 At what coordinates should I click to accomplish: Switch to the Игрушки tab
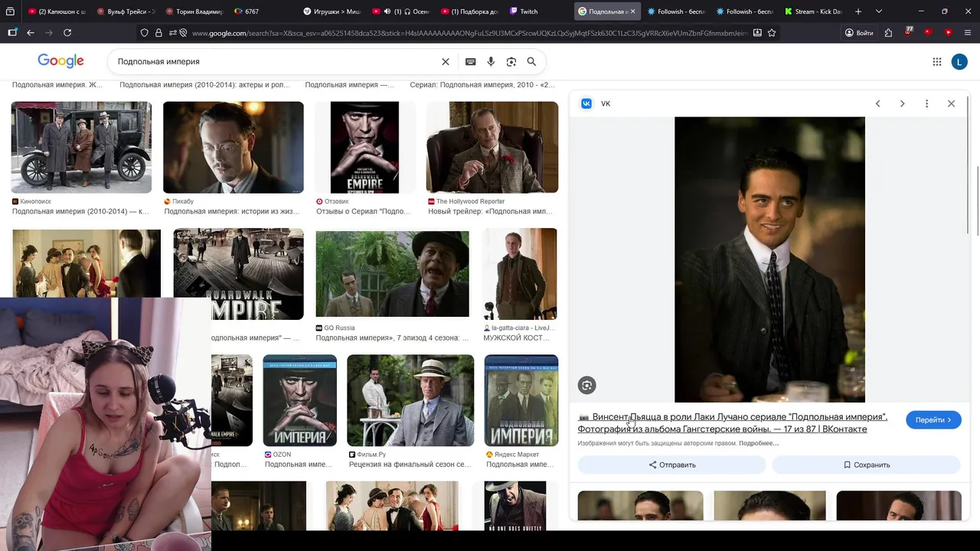pyautogui.click(x=329, y=11)
